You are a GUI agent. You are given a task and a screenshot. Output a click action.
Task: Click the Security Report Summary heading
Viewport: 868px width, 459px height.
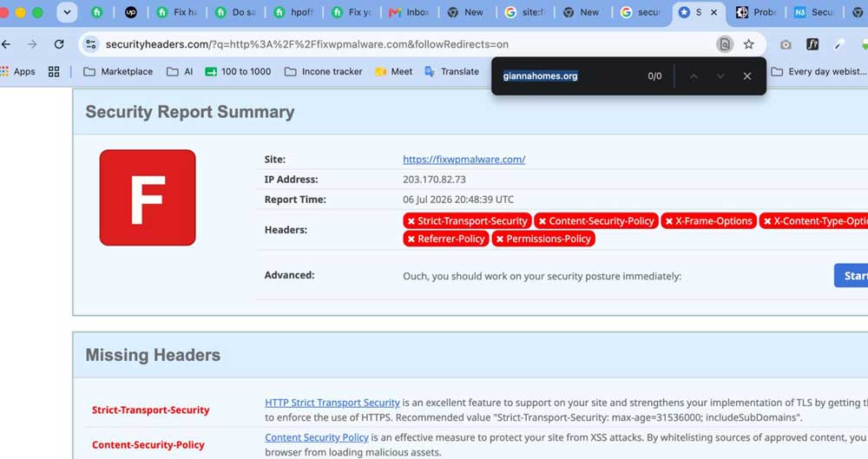[x=190, y=112]
